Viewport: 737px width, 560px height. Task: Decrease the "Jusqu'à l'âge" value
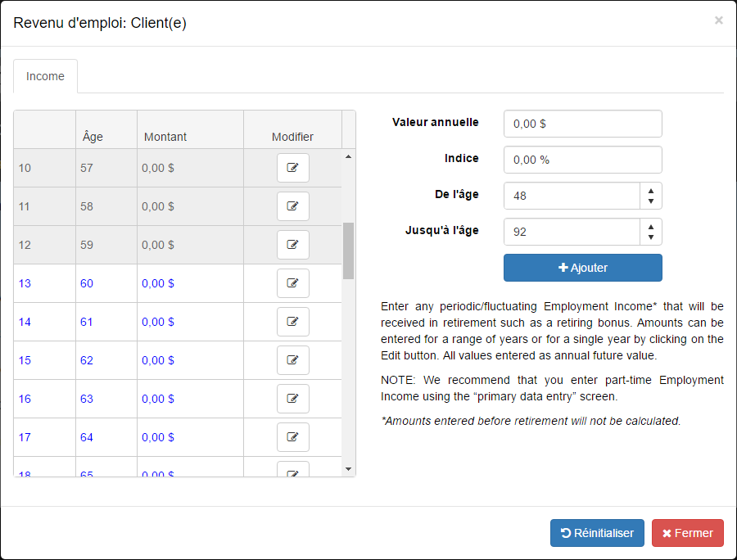point(650,237)
